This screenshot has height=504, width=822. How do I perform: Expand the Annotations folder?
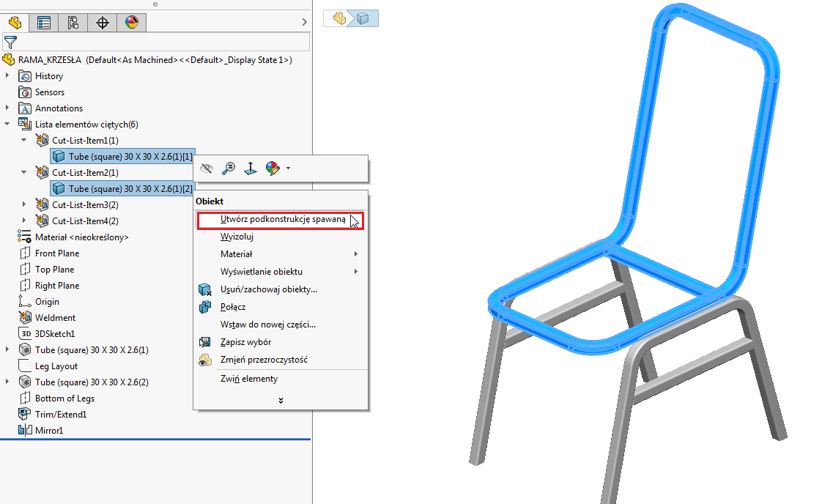pos(7,108)
